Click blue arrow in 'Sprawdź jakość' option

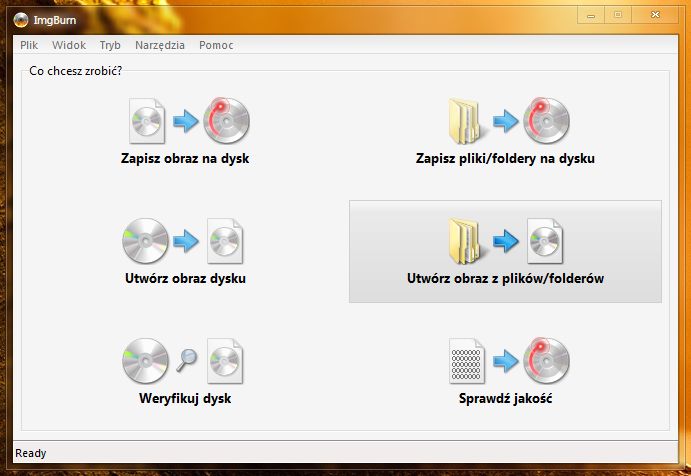505,361
